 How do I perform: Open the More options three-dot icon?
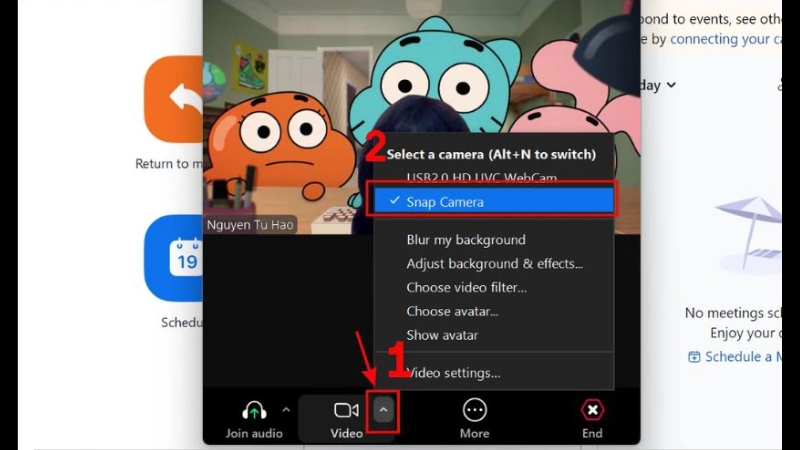(x=474, y=410)
